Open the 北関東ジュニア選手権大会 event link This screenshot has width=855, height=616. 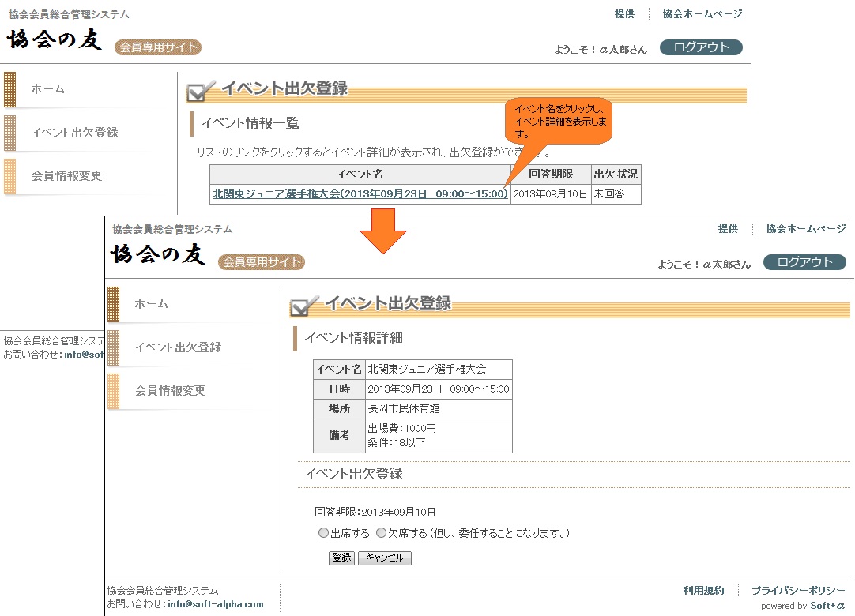(x=360, y=194)
